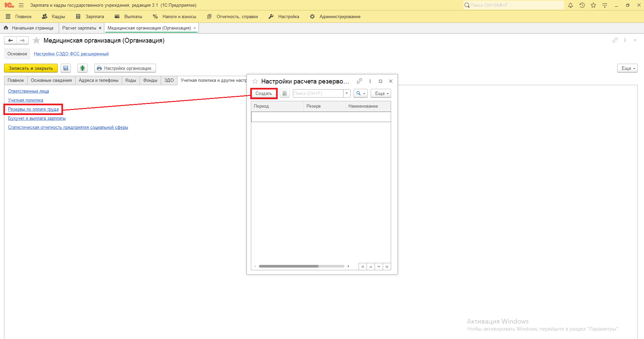Clear the dialog search field with x
This screenshot has width=644, height=339.
[346, 94]
